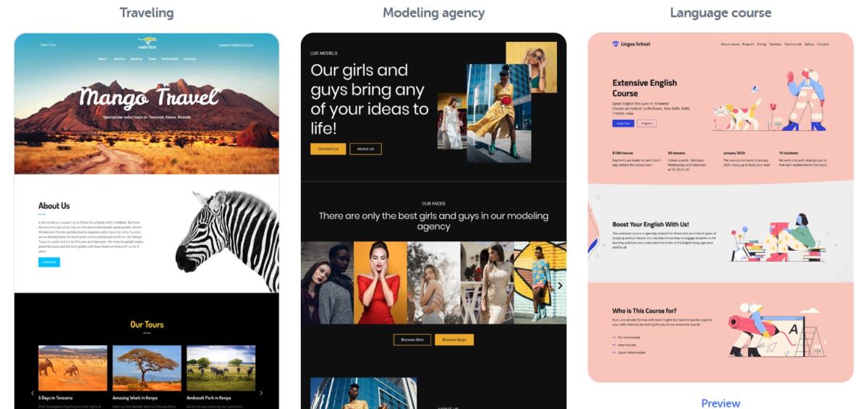Click the waving person illustration
868x409 pixels.
pos(804,99)
